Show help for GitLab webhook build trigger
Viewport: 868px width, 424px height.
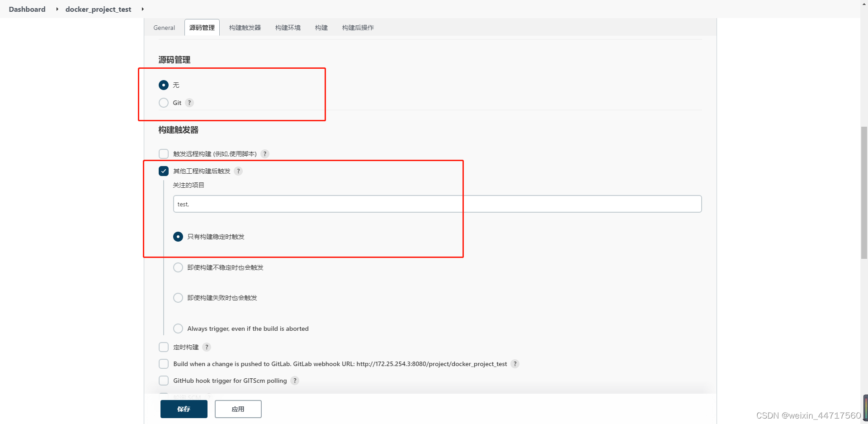(515, 364)
